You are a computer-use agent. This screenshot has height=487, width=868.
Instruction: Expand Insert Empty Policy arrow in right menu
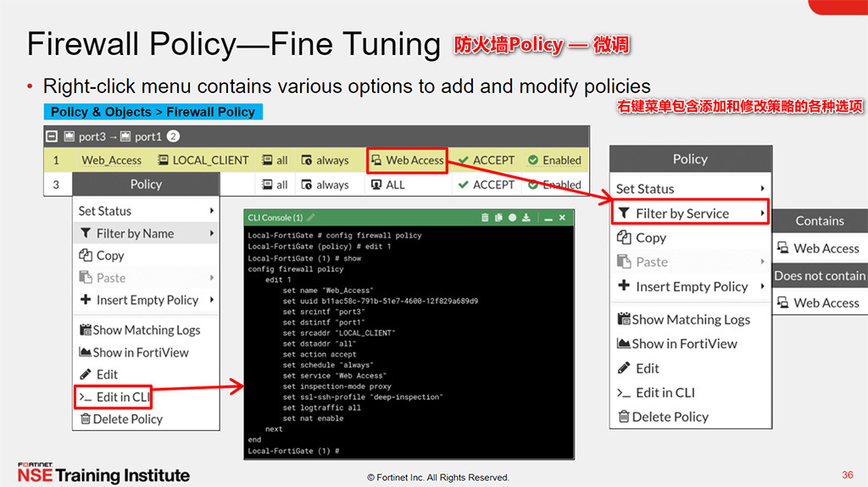(x=762, y=286)
